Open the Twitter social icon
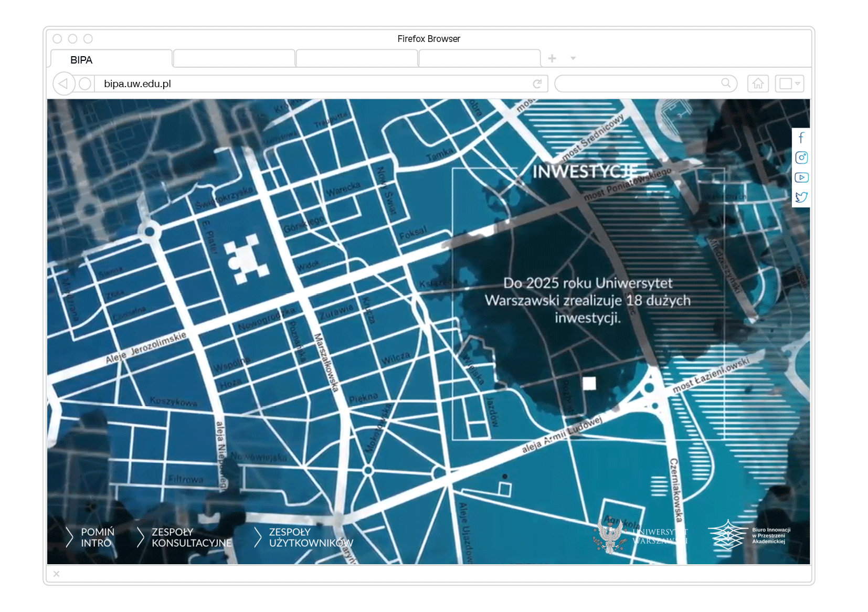Viewport: 868px width, 612px height. (x=801, y=197)
